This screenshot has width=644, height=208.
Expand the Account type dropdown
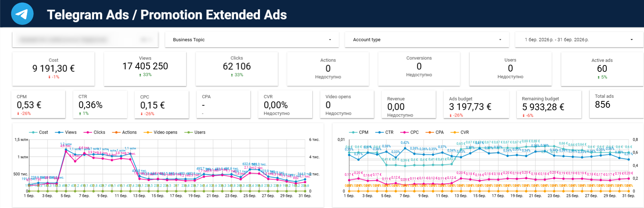(x=427, y=40)
